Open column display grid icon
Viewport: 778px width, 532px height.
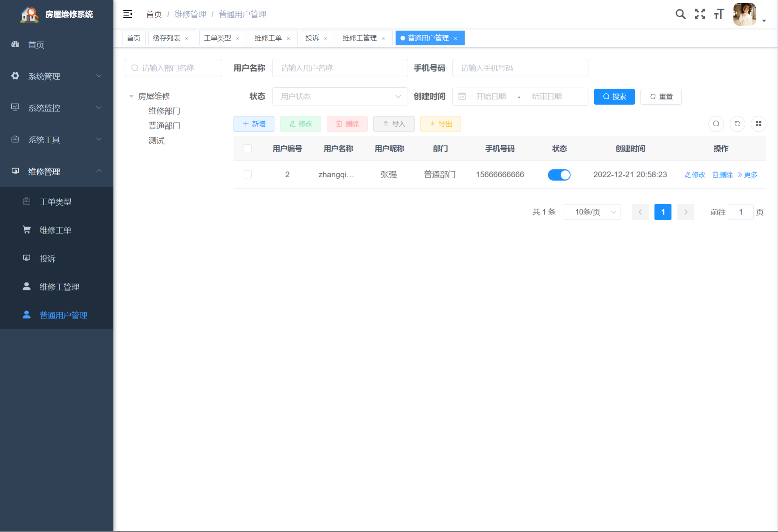pos(758,124)
